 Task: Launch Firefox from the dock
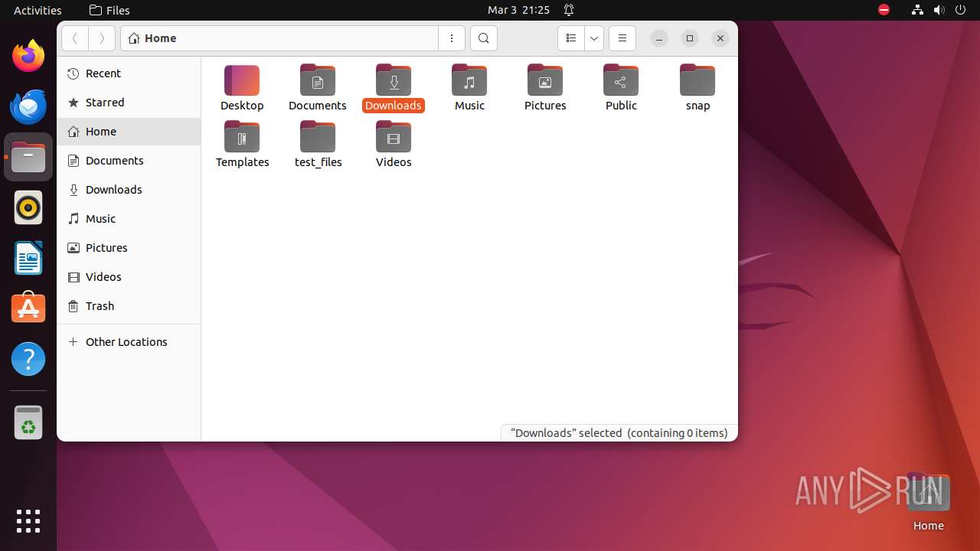tap(28, 56)
